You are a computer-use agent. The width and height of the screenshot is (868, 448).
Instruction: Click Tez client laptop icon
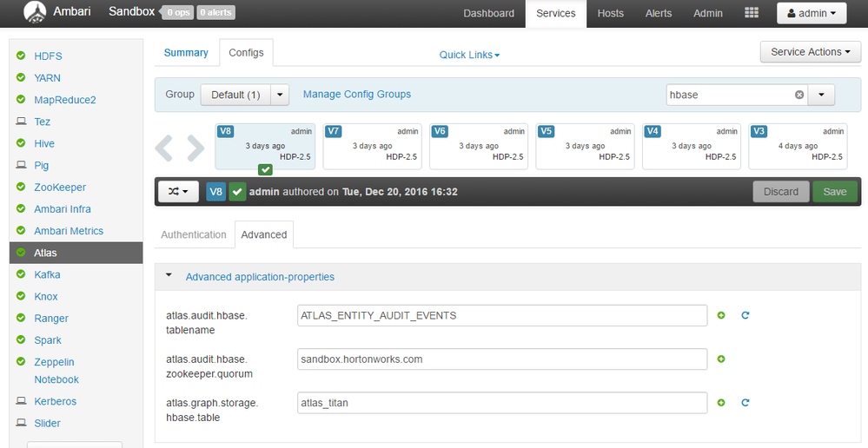[x=21, y=122]
